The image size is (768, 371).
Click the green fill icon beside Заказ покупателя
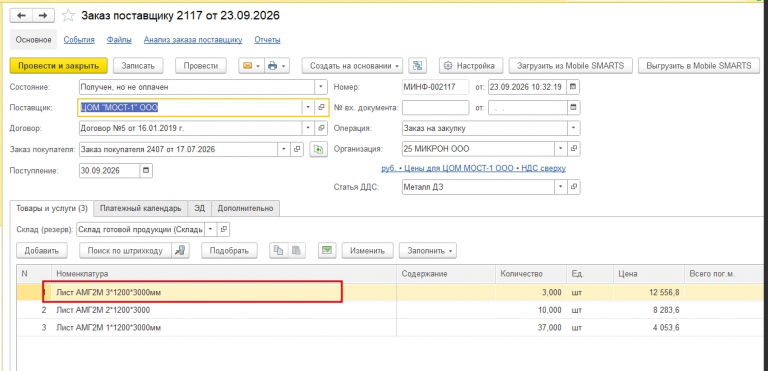click(x=318, y=149)
